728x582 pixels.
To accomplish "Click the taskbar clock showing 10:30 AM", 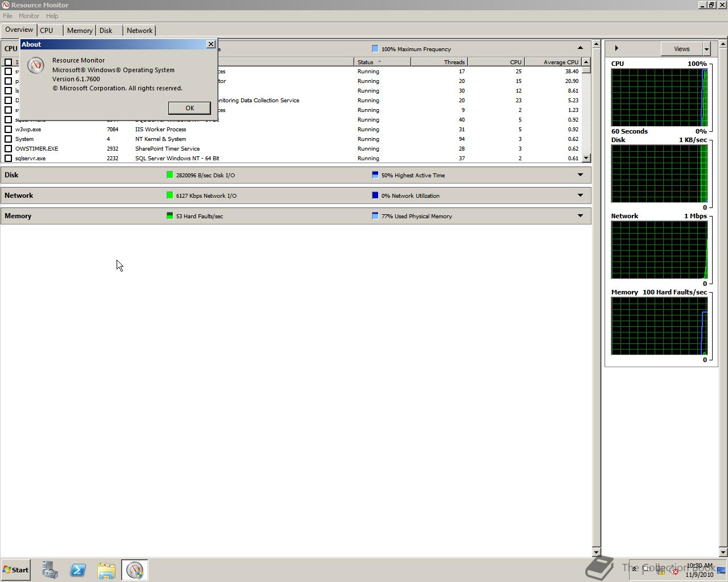I will click(700, 570).
